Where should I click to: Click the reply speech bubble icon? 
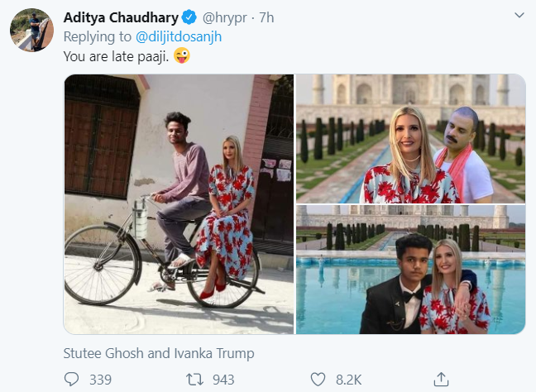coord(72,380)
